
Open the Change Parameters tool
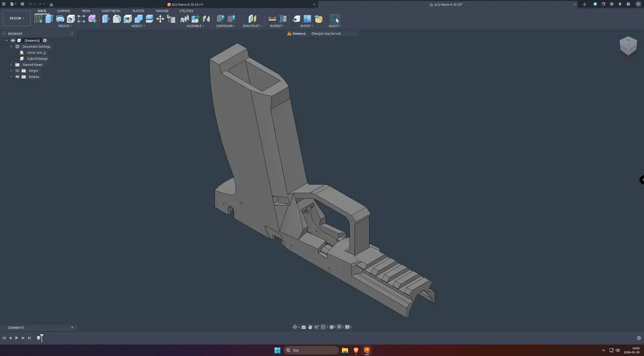[x=171, y=19]
